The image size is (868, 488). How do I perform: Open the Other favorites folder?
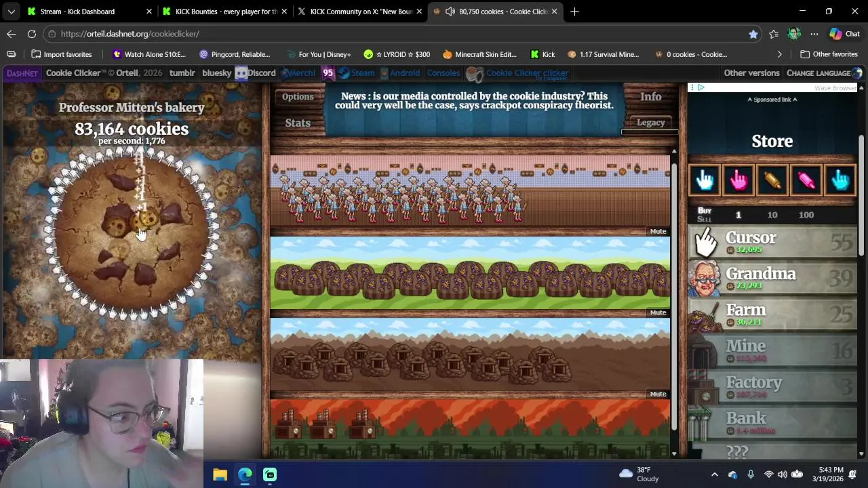pyautogui.click(x=829, y=54)
